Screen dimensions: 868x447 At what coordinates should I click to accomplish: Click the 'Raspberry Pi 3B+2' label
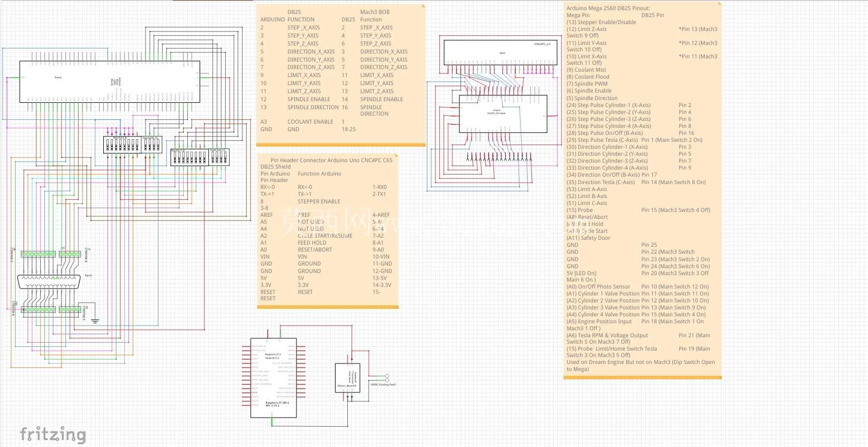pyautogui.click(x=277, y=402)
